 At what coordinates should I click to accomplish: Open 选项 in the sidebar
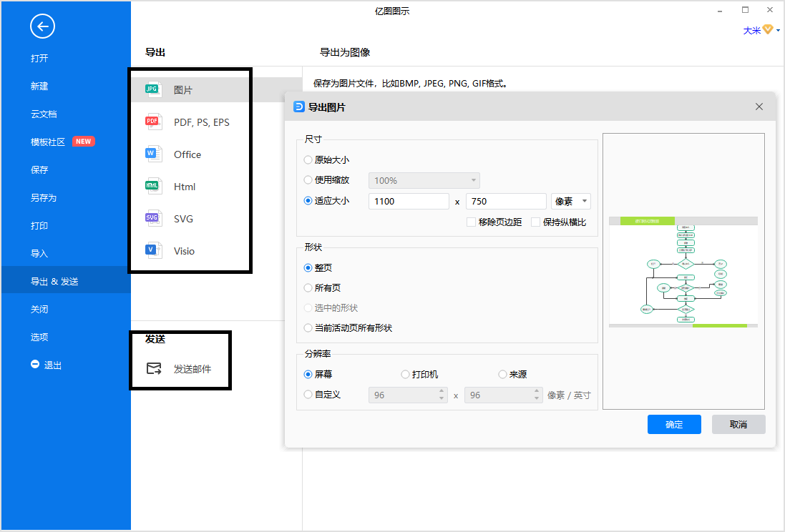coord(39,337)
